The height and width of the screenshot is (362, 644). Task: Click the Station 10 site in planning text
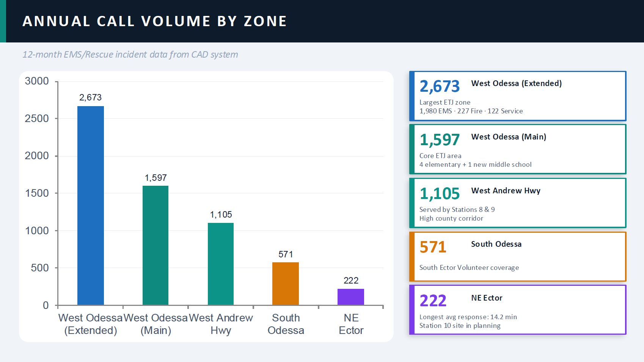click(x=460, y=326)
